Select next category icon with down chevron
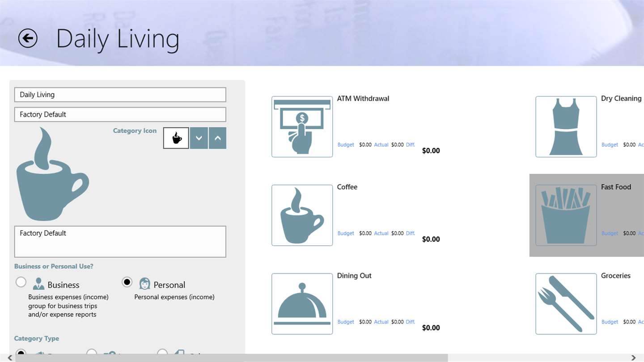Screen dimensions: 644x362 point(199,138)
